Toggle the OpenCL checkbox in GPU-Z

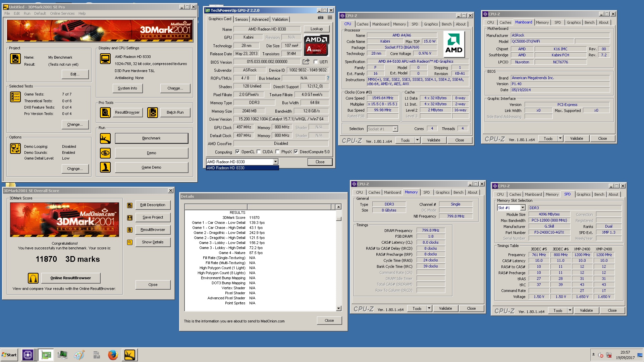pos(237,152)
